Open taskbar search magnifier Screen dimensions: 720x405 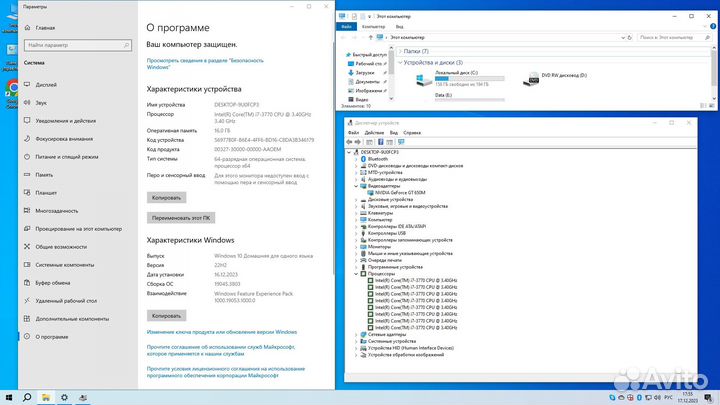click(27, 398)
